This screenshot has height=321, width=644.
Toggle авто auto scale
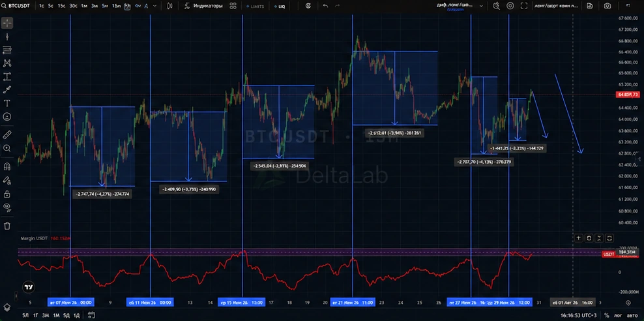tap(632, 316)
